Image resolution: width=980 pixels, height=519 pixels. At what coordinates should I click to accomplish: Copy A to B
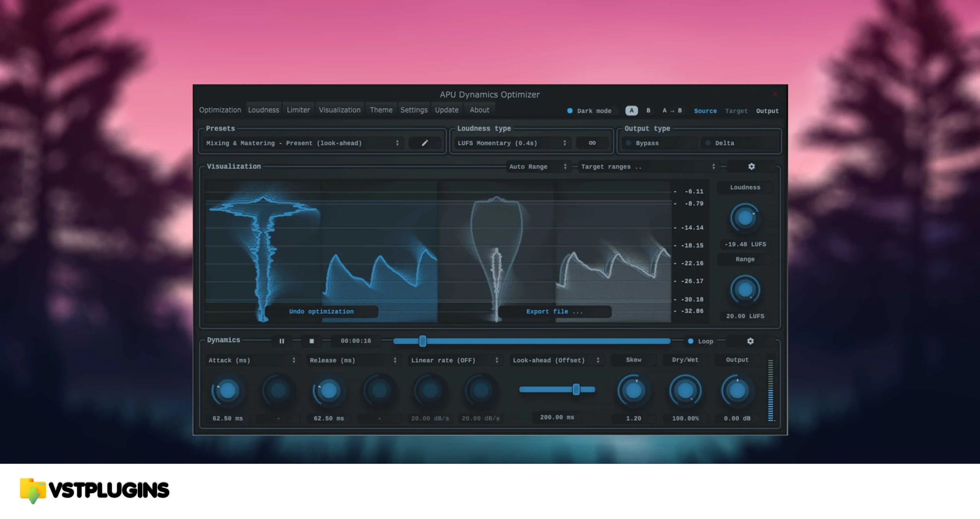coord(672,111)
